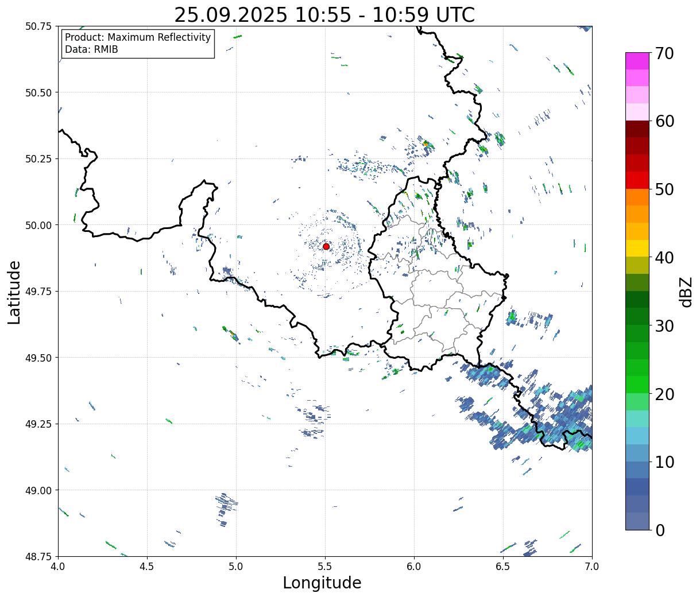Click the colorbar tick label 0
This screenshot has width=700, height=597.
[660, 530]
